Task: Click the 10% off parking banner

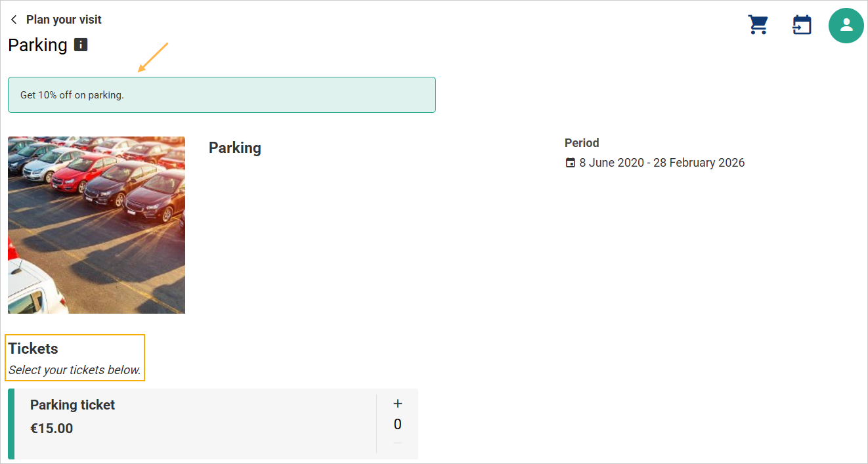Action: point(221,95)
